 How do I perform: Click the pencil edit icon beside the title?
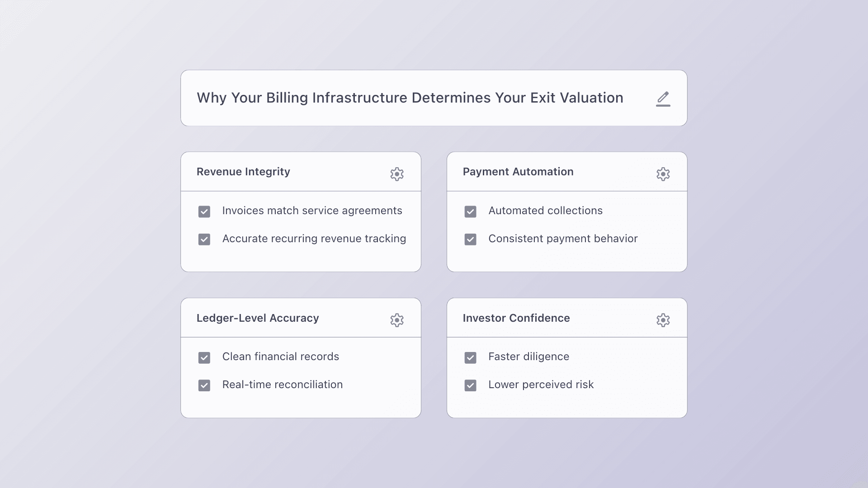point(663,99)
